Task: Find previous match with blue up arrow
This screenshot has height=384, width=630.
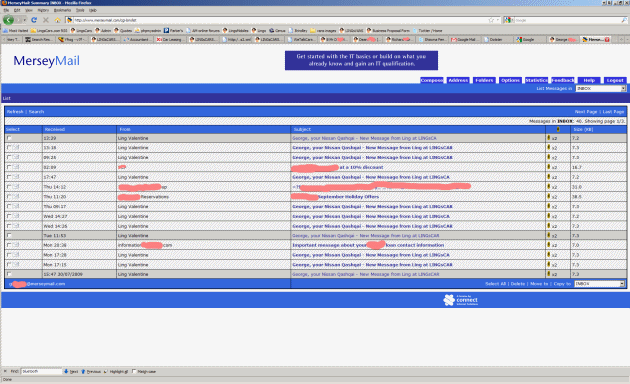Action: tap(83, 372)
